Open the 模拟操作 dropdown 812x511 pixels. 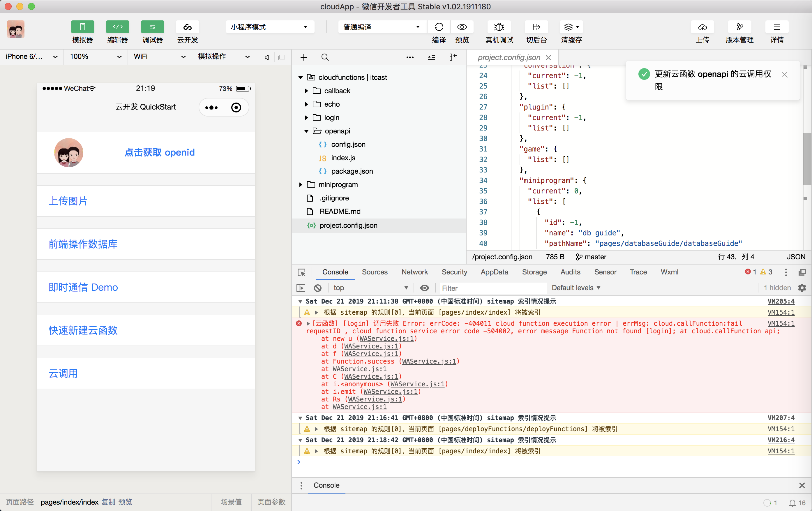coord(224,57)
